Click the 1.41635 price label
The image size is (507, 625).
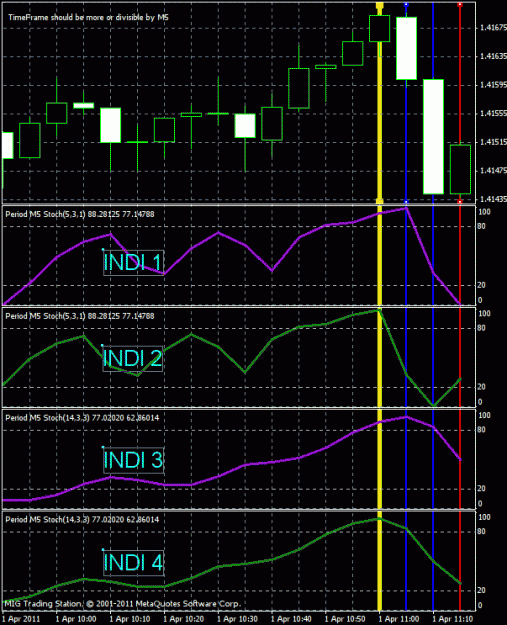[x=493, y=56]
